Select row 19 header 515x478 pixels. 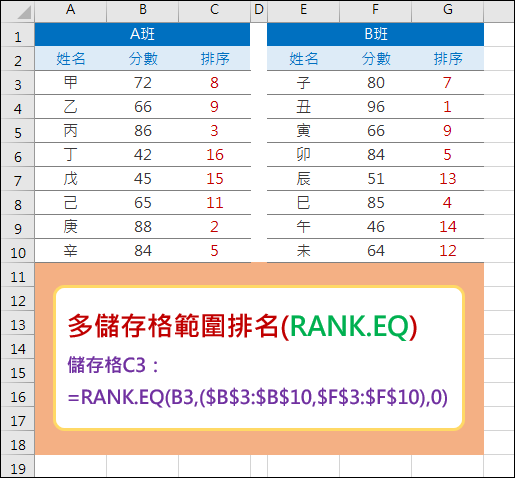click(18, 467)
